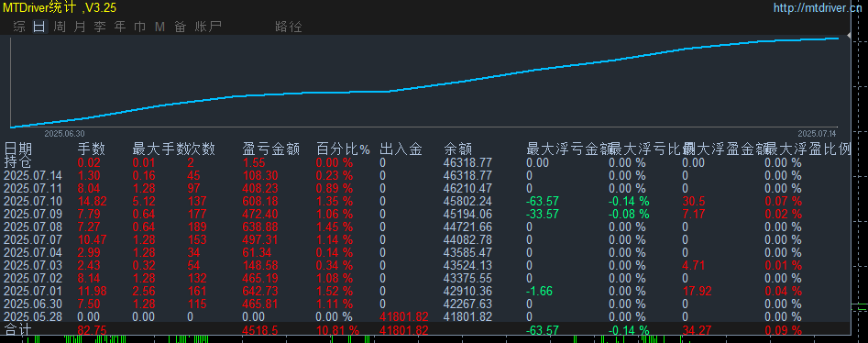Viewport: 868px width, 343px height.
Task: Click the 30.5 floating profit value
Action: pos(693,201)
